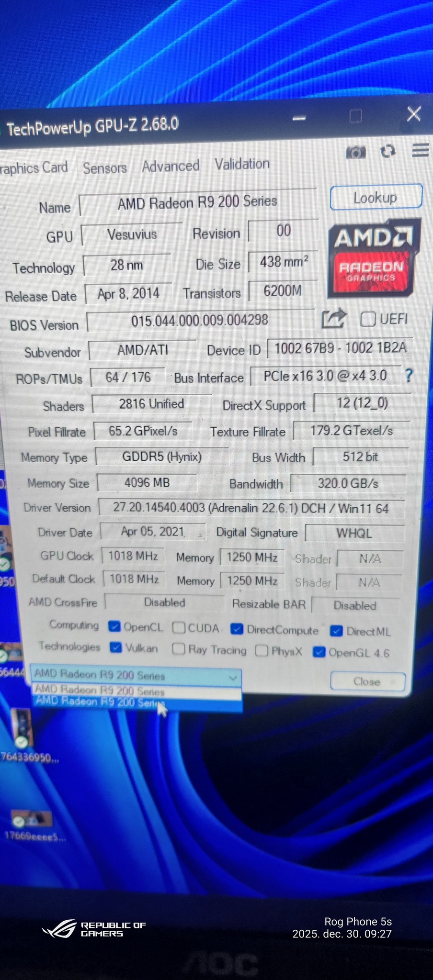
Task: Select highlighted second R9 200 Series option
Action: (x=137, y=702)
